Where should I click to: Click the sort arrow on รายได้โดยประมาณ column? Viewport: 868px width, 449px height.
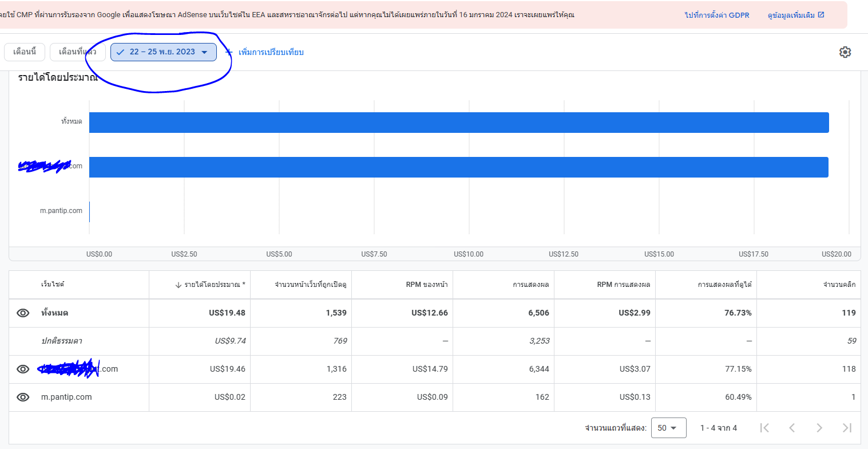[x=179, y=285]
